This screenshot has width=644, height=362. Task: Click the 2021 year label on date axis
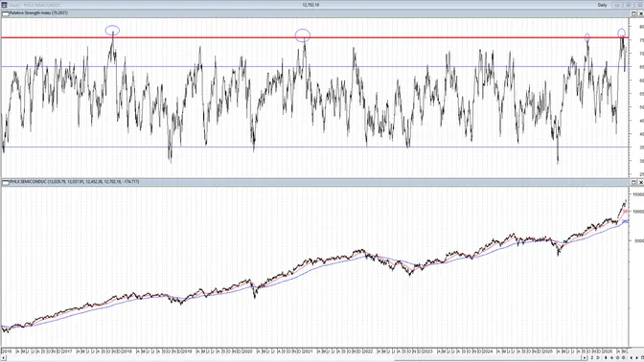tap(308, 351)
